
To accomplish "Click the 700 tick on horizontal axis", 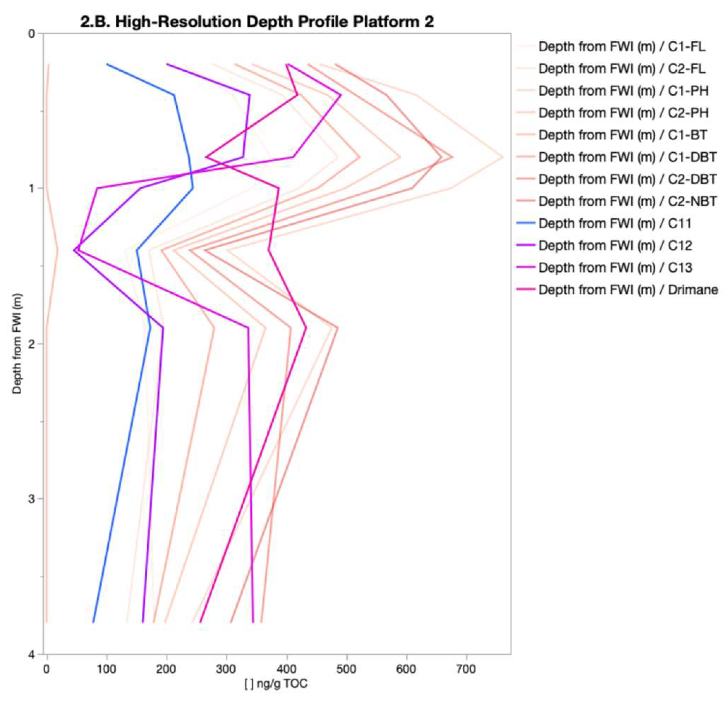I will tap(466, 669).
